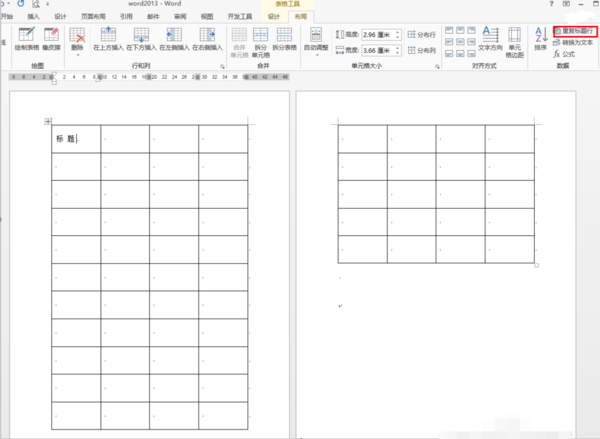Click the table move handle at the table's top-left
Screen dimensions: 600x439
(48, 121)
